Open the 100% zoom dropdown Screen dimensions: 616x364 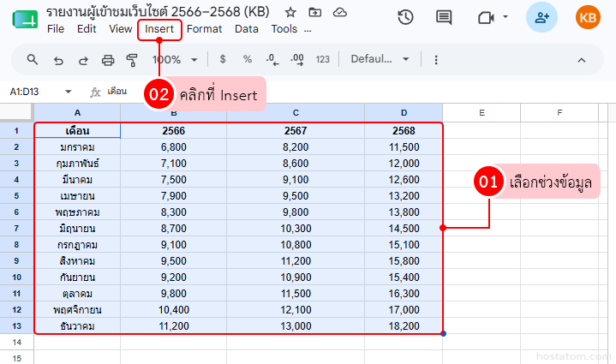tap(175, 60)
